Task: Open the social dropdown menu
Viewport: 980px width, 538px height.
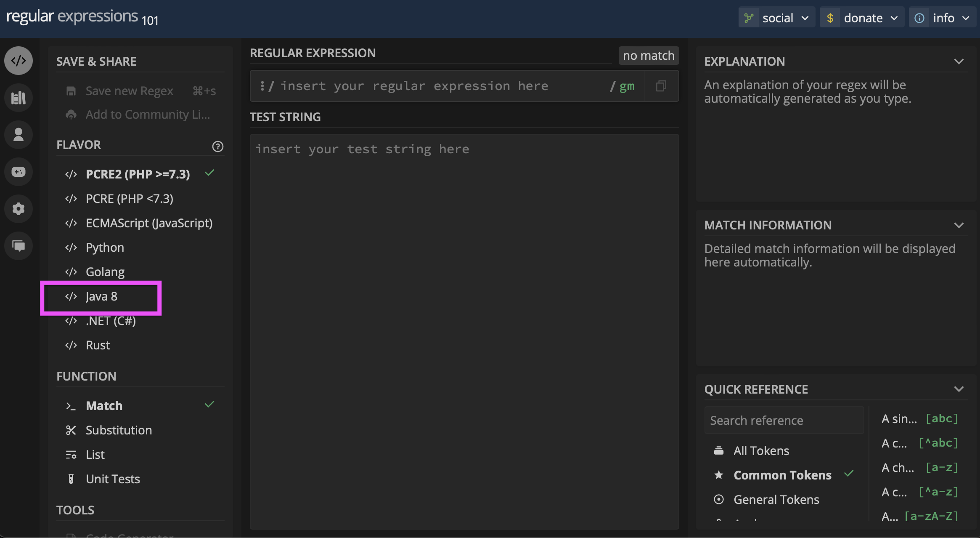Action: [776, 18]
